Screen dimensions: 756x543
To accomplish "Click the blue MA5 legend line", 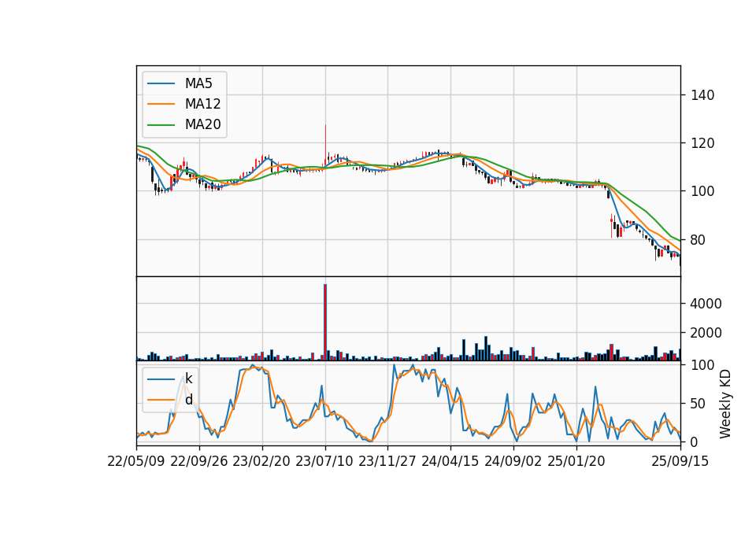I will (x=161, y=84).
